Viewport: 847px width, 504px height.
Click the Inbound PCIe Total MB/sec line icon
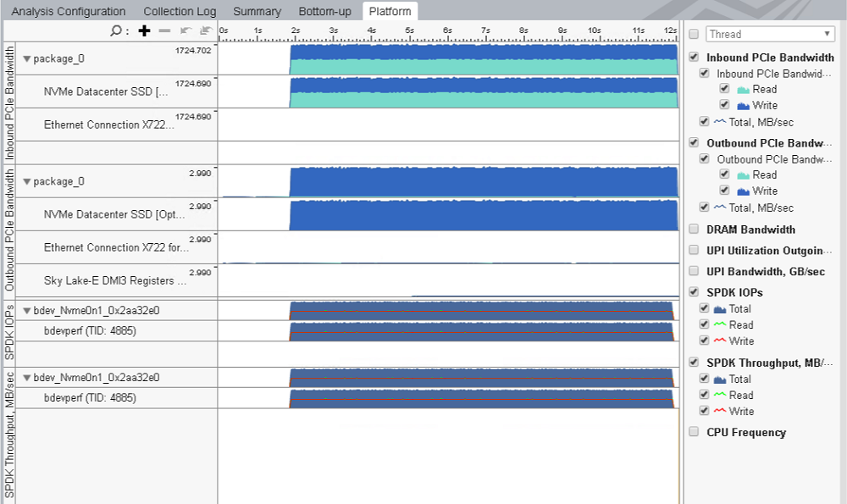[720, 122]
